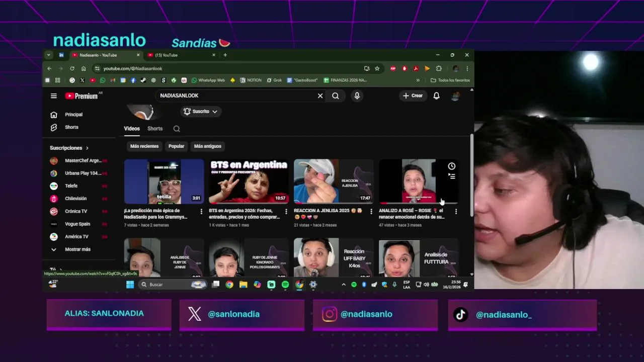Click the Chrome address bar URL
644x362 pixels.
click(133, 68)
